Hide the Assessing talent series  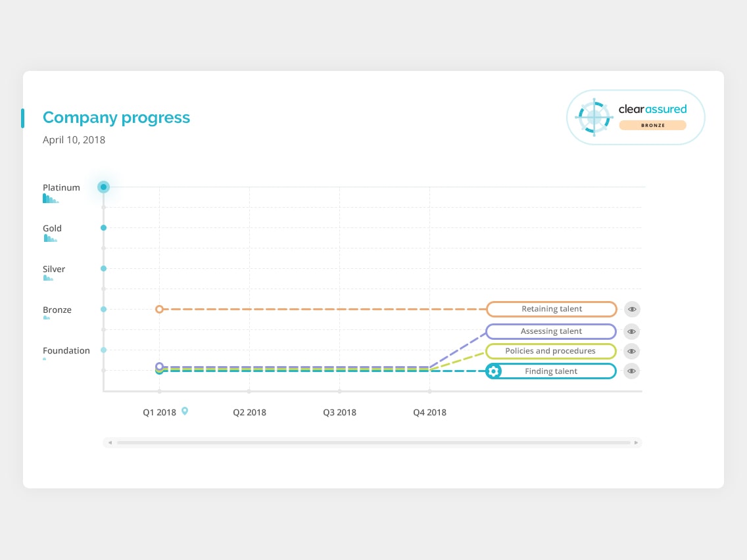[x=631, y=331]
